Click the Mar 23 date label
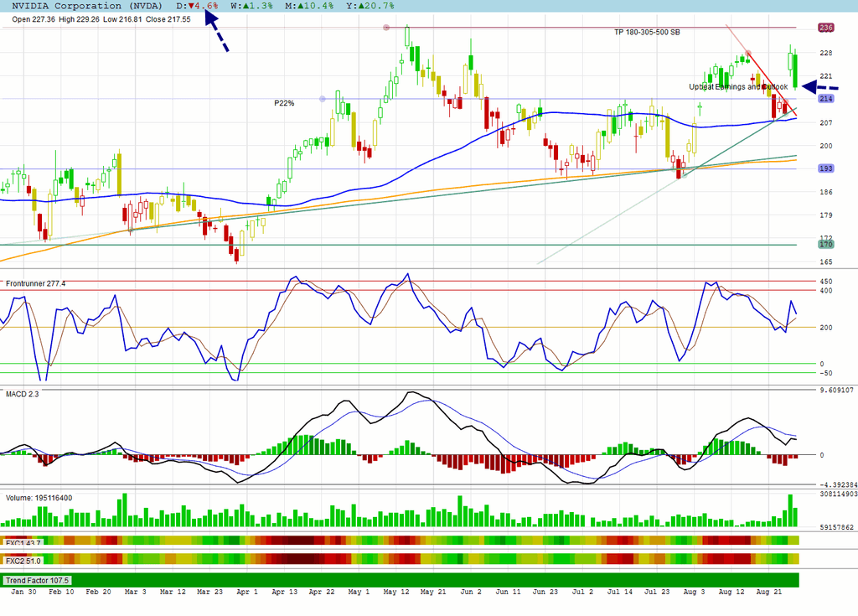The height and width of the screenshot is (616, 858). [209, 592]
